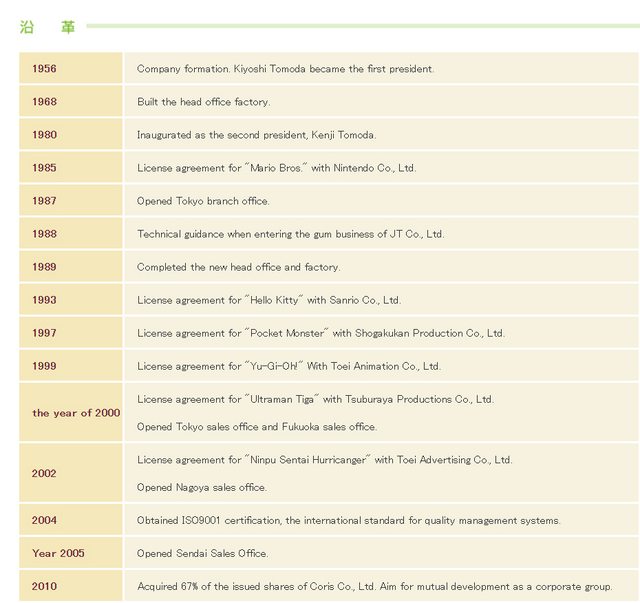Viewport: 640px width, 603px height.
Task: Click the Ninpu Sentai Hurricanger license entry
Action: click(324, 460)
